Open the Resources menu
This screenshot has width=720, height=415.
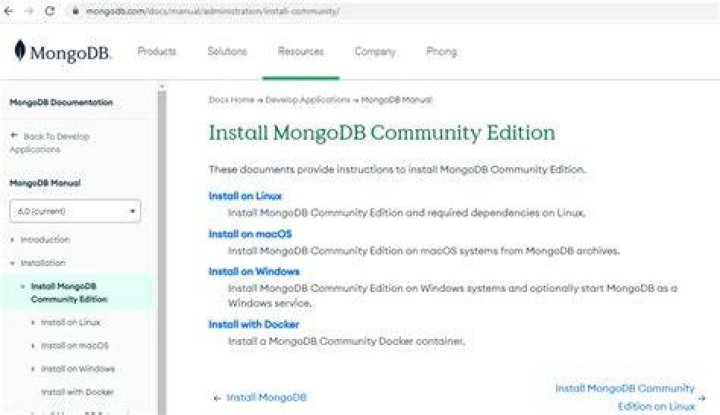[x=301, y=51]
